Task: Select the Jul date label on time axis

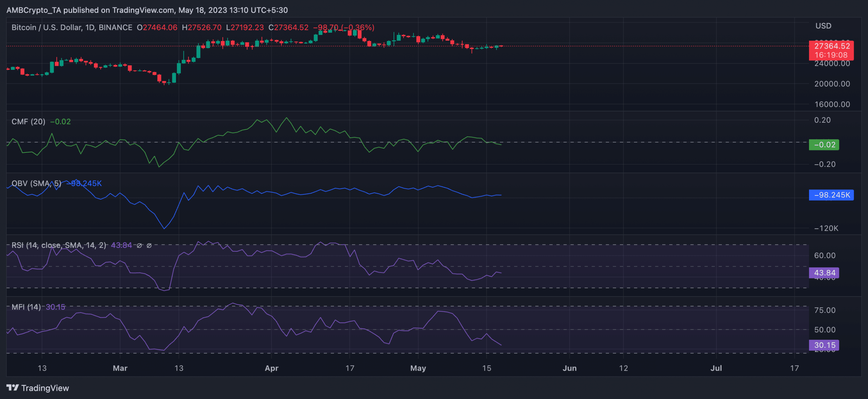Action: 716,368
